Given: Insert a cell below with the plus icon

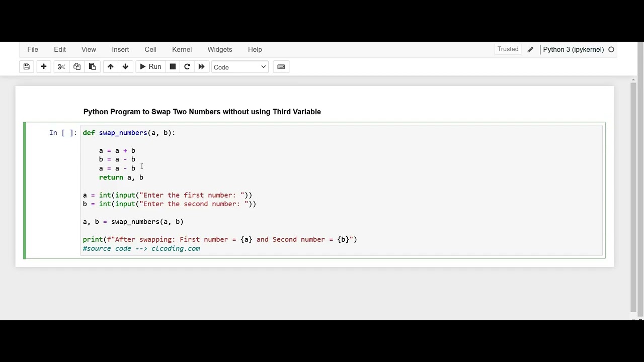Looking at the screenshot, I should pos(44,67).
